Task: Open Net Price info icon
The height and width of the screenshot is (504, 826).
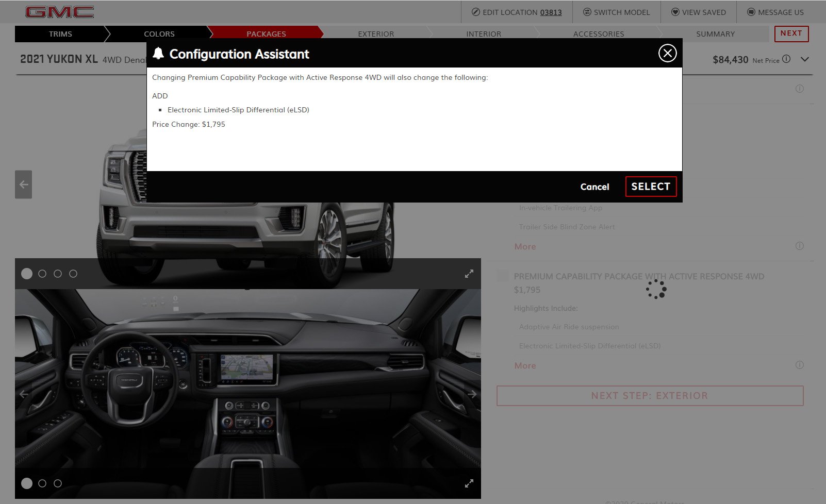Action: 786,59
